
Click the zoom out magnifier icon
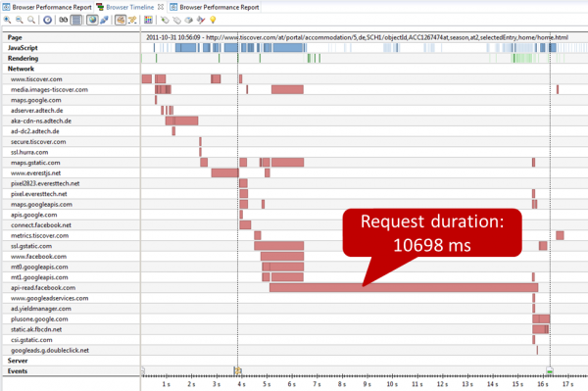[20, 20]
